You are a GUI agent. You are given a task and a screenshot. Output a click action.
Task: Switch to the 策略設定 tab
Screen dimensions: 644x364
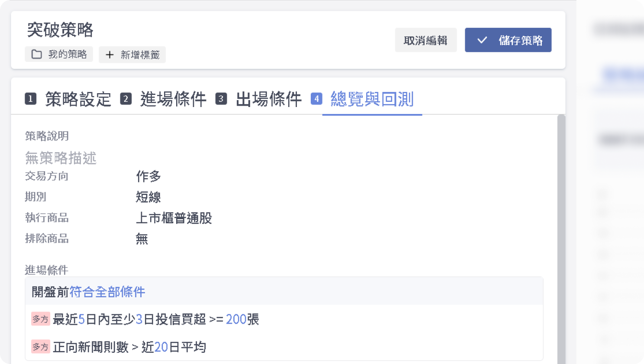point(78,99)
